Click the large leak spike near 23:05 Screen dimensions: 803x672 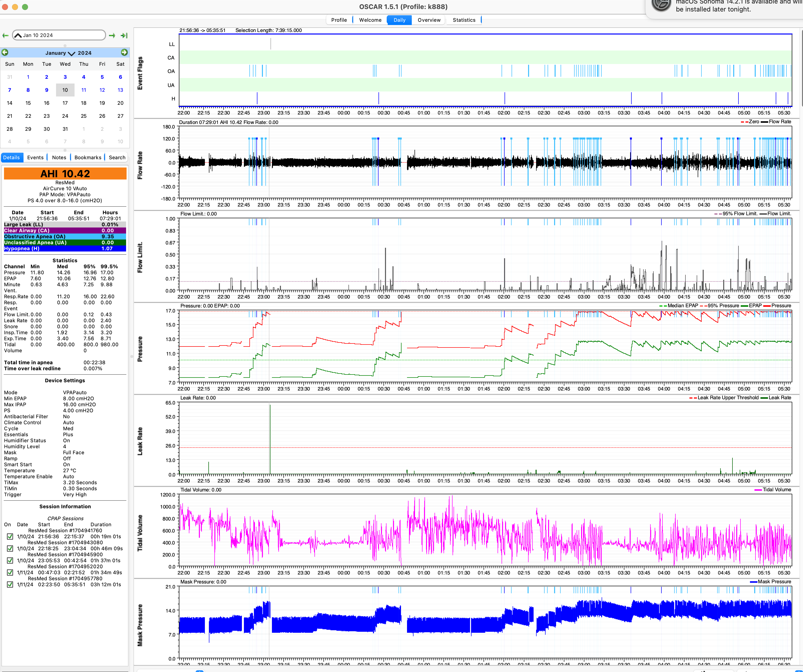(x=270, y=439)
